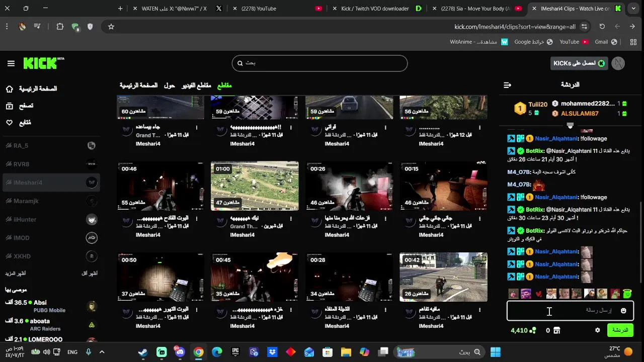Open Steam from the taskbar
The width and height of the screenshot is (644, 362).
(143, 352)
